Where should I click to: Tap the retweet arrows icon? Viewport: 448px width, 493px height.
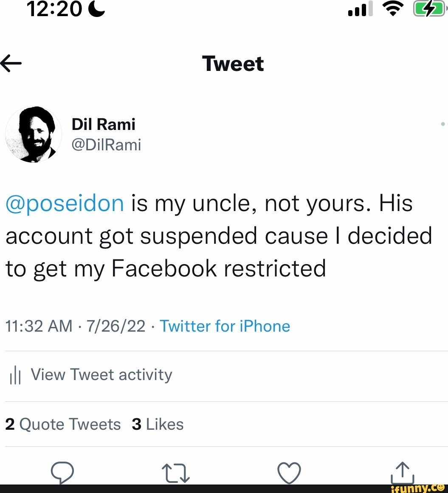pos(175,473)
